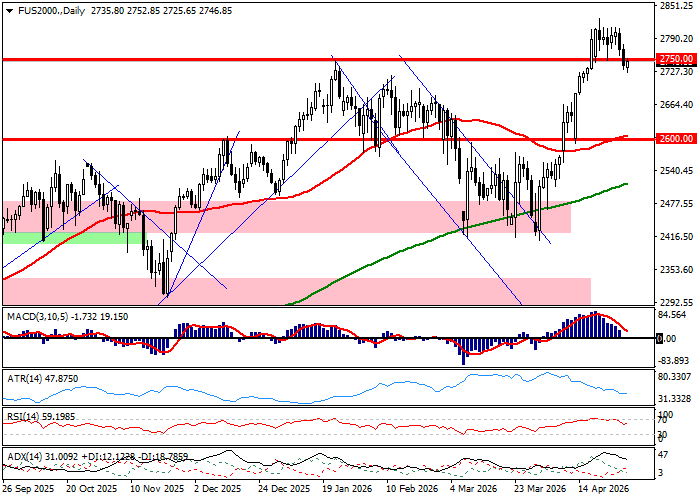Click the 2851.20 value on price axis
700x500 pixels.
click(677, 6)
